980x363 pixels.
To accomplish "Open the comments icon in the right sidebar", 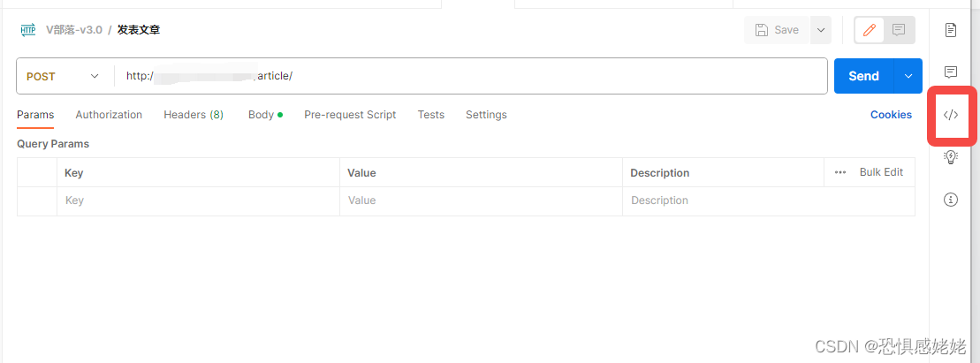I will [x=951, y=72].
